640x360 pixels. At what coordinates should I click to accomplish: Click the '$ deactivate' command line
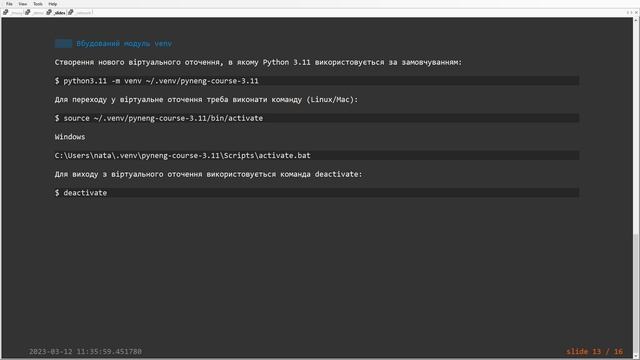(x=317, y=193)
